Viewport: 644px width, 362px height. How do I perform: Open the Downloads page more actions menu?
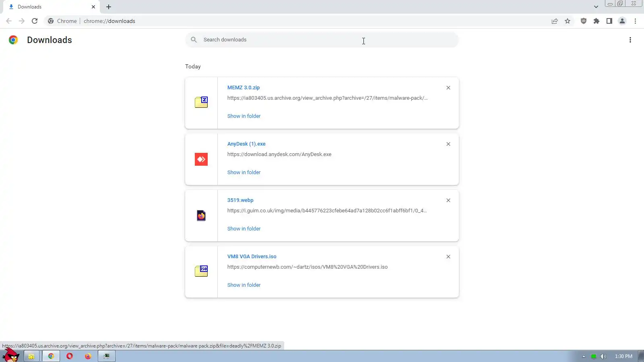[630, 40]
